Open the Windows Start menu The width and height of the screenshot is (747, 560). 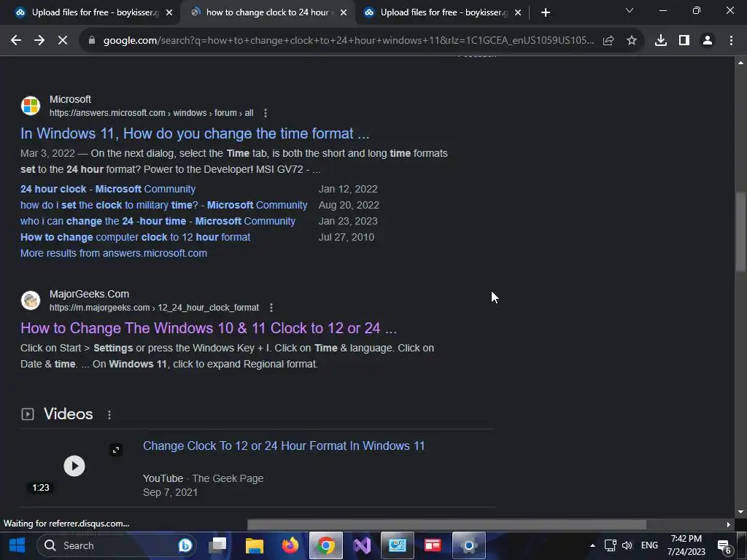tap(18, 545)
